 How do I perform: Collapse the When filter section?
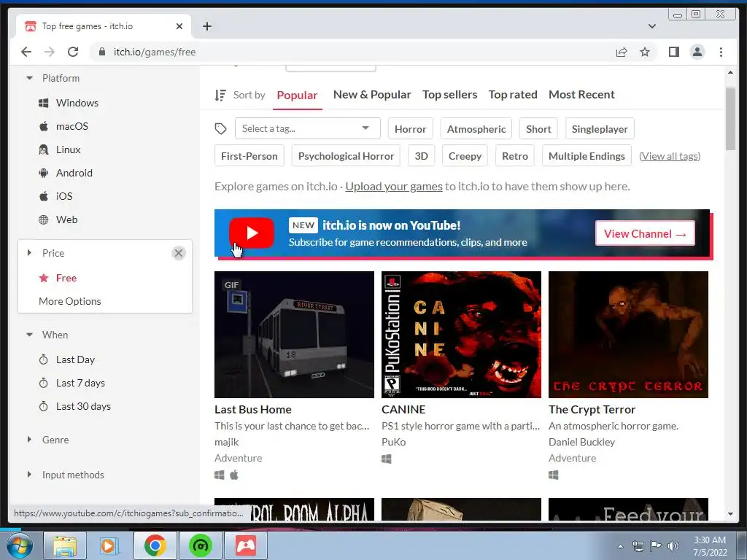[29, 335]
